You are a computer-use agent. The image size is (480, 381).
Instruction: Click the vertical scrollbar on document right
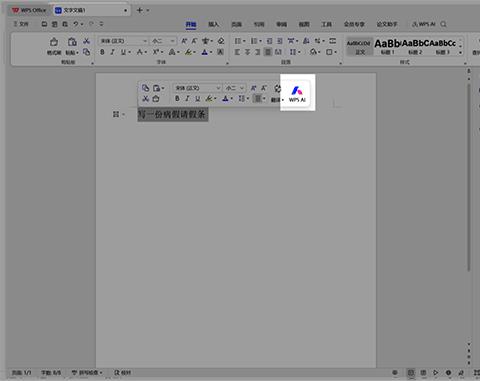coord(469,177)
